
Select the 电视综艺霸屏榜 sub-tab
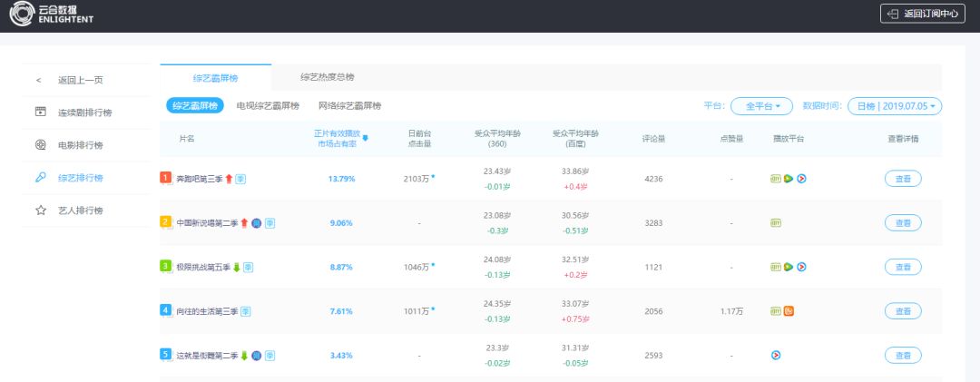[x=268, y=105]
